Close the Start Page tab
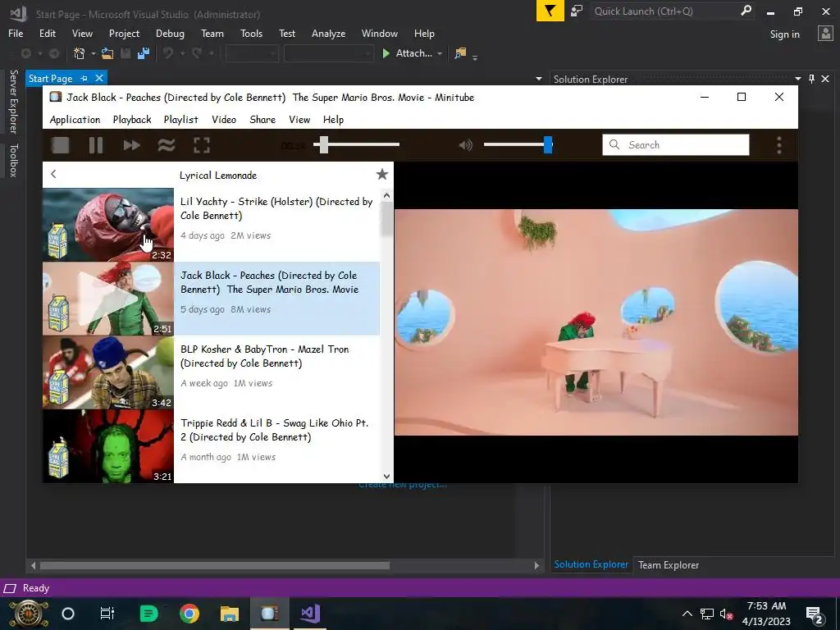The height and width of the screenshot is (630, 840). [99, 78]
